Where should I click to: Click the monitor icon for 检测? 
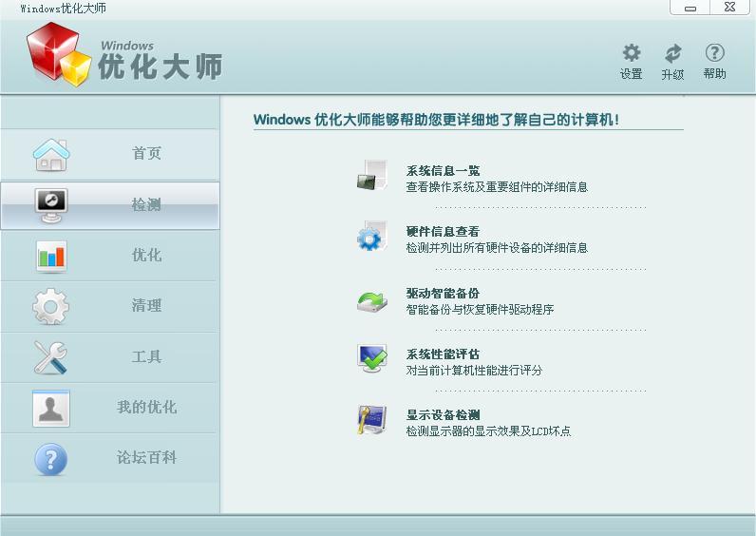coord(51,205)
